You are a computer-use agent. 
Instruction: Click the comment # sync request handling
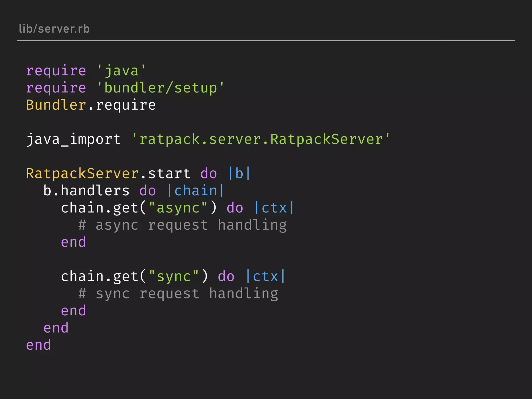click(x=178, y=294)
